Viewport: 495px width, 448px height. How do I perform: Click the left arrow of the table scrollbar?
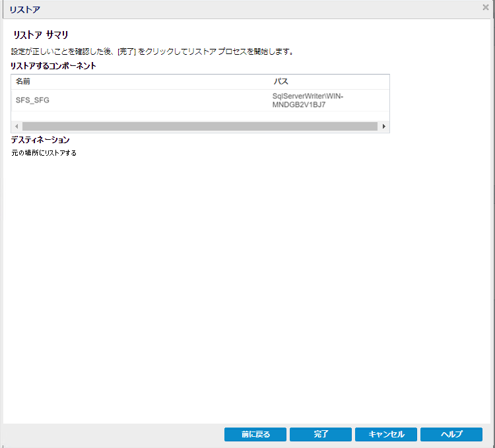coord(16,127)
